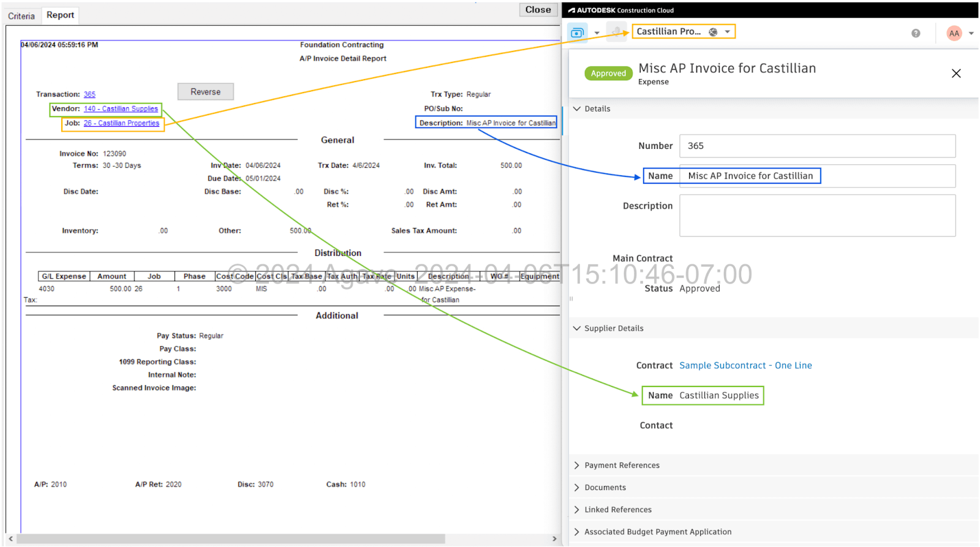
Task: Click the Castillian Supplies supplier name
Action: coord(719,396)
